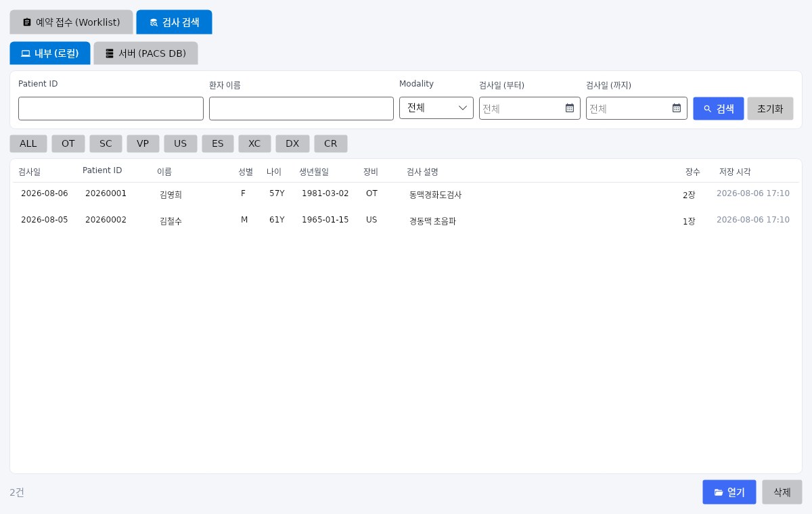The width and height of the screenshot is (812, 514).
Task: Click the 장비 column header
Action: click(x=371, y=172)
